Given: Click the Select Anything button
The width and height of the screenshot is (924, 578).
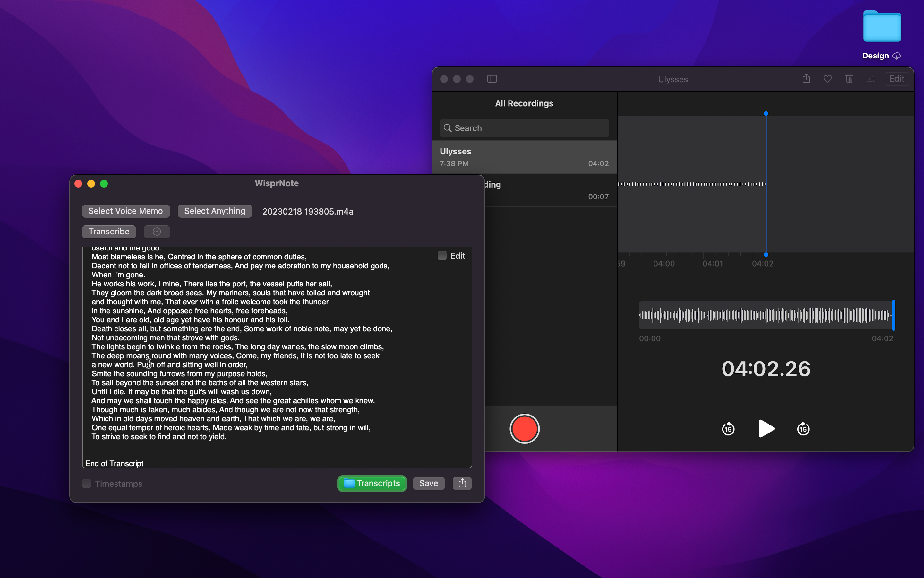Looking at the screenshot, I should (215, 211).
